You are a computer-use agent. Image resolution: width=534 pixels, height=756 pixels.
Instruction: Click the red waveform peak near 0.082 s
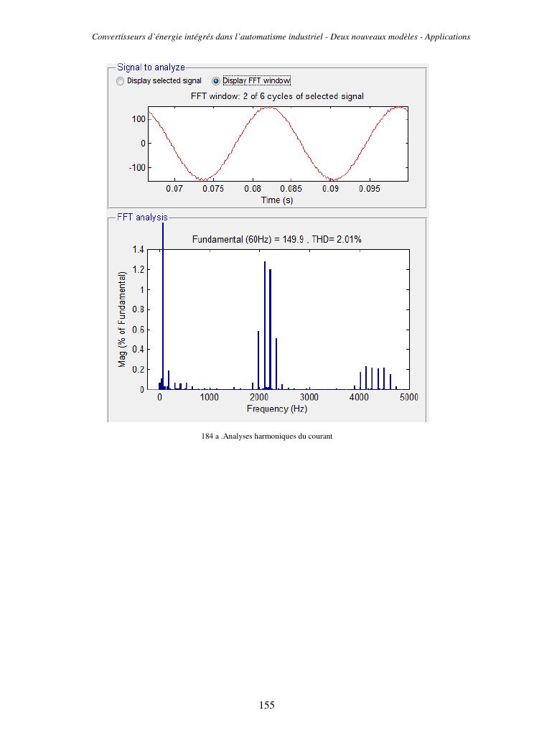pos(267,108)
